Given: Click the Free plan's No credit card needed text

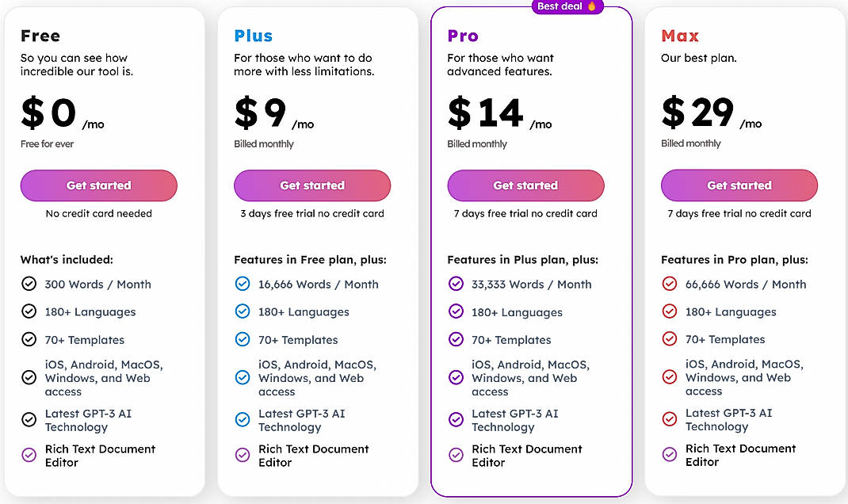Looking at the screenshot, I should (98, 213).
